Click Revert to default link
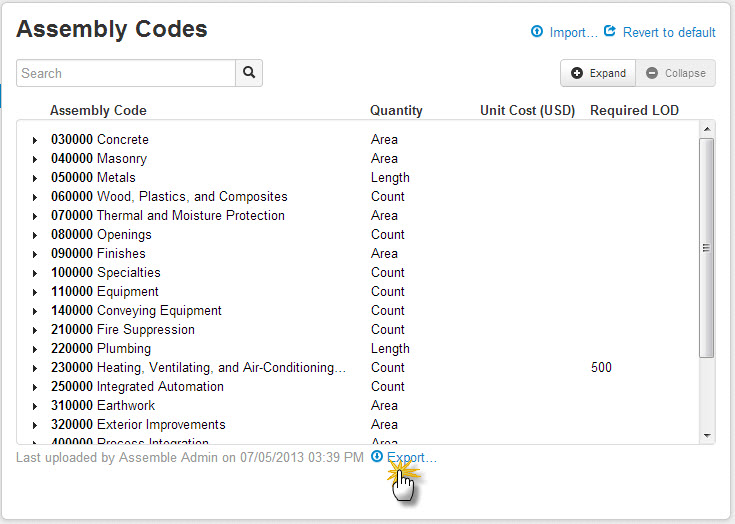The width and height of the screenshot is (735, 524). [669, 32]
